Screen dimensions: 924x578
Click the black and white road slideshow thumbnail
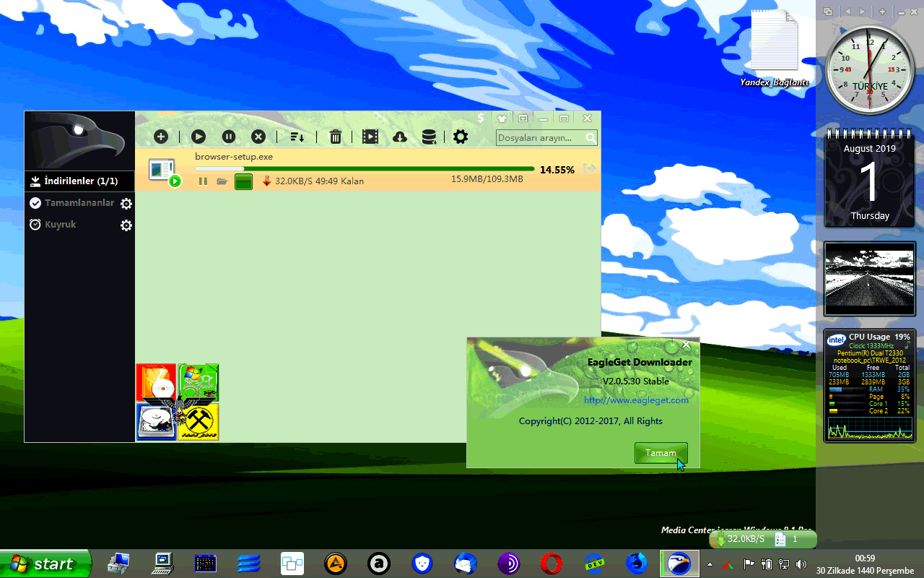point(870,279)
